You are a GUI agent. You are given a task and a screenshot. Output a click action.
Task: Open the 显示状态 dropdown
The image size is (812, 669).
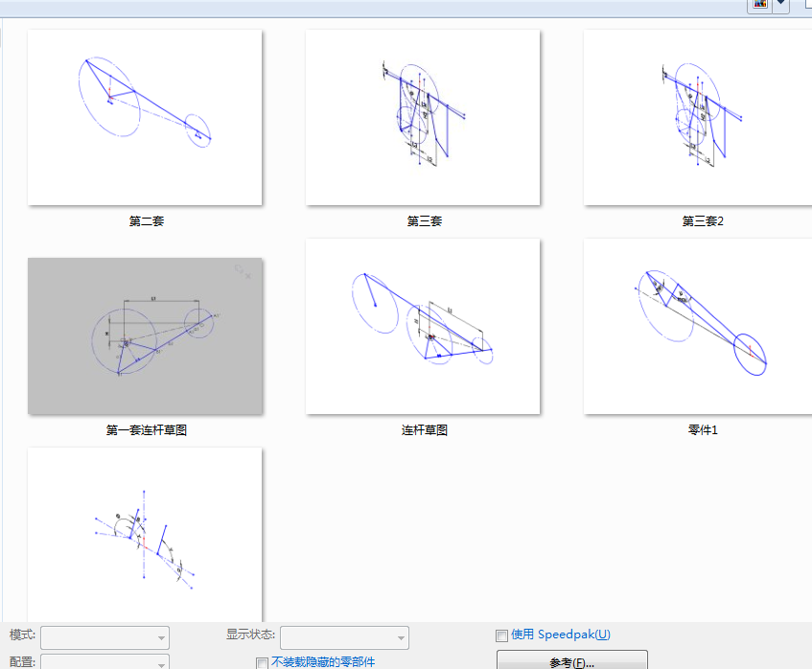pos(344,638)
